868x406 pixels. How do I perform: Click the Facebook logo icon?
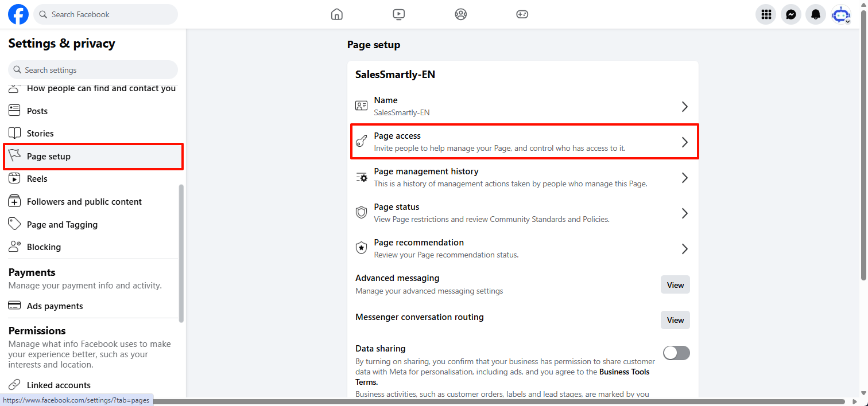[18, 14]
